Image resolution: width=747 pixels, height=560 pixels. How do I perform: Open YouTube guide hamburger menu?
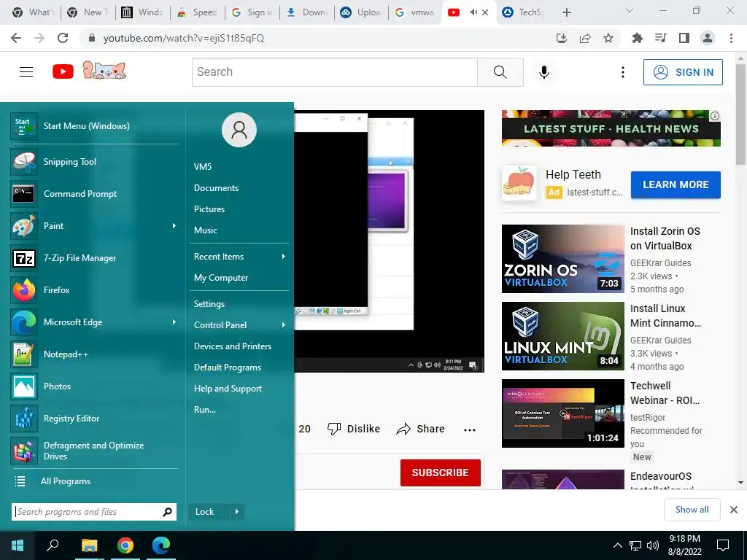[x=26, y=72]
